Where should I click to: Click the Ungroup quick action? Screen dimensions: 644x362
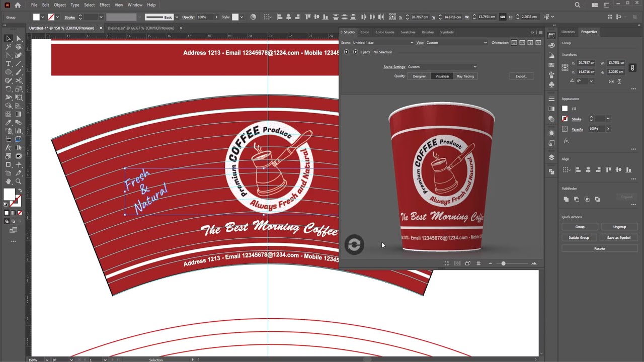(619, 227)
